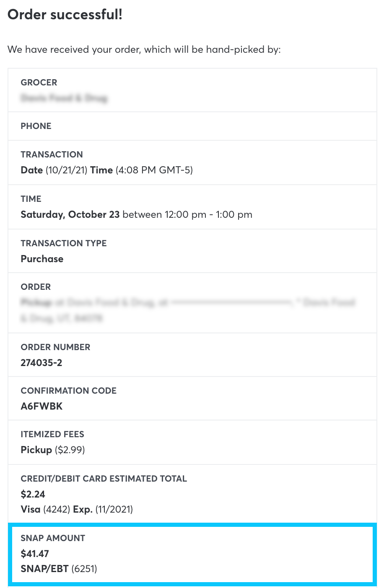The image size is (384, 588).
Task: Click the ITEMIZED FEES label
Action: click(x=52, y=434)
